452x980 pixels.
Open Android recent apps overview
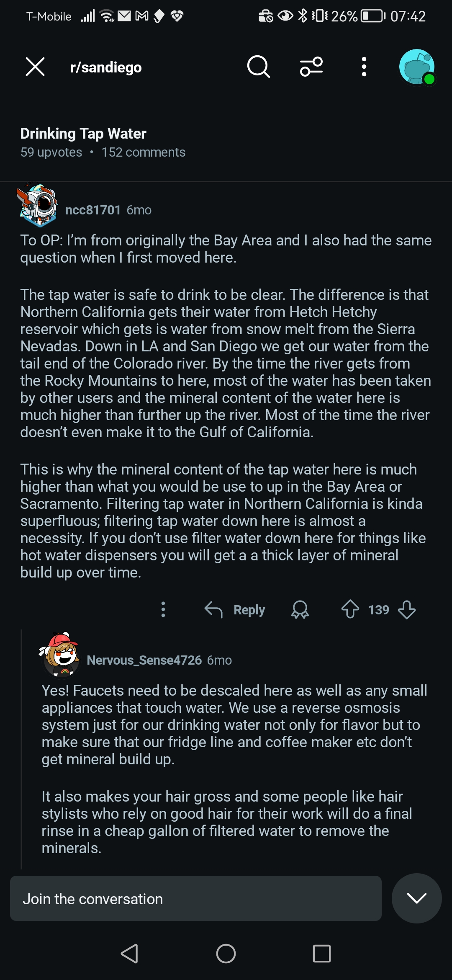pos(321,954)
